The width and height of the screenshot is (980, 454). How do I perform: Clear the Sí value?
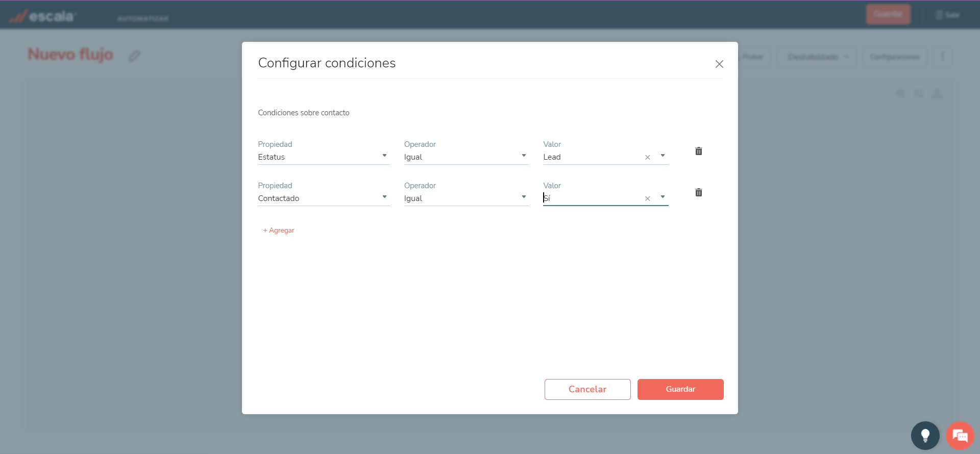(647, 199)
